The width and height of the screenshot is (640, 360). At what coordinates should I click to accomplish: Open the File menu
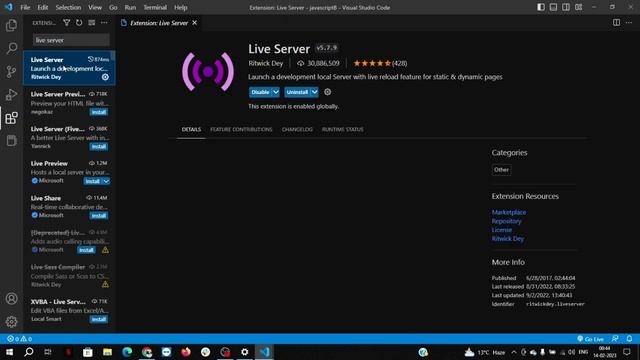25,7
